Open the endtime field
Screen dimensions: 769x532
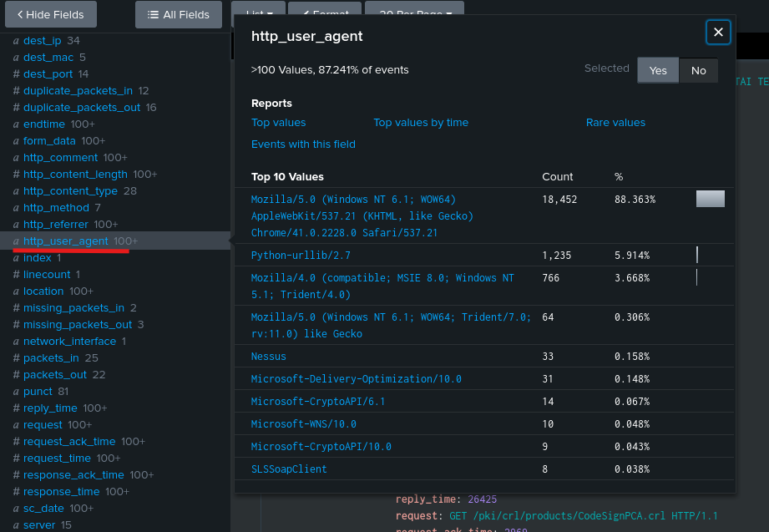click(44, 124)
